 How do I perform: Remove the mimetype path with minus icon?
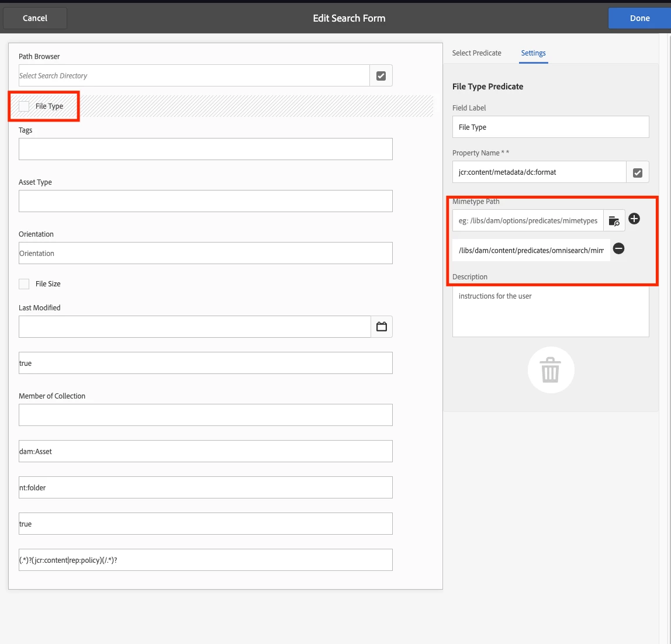(x=618, y=248)
